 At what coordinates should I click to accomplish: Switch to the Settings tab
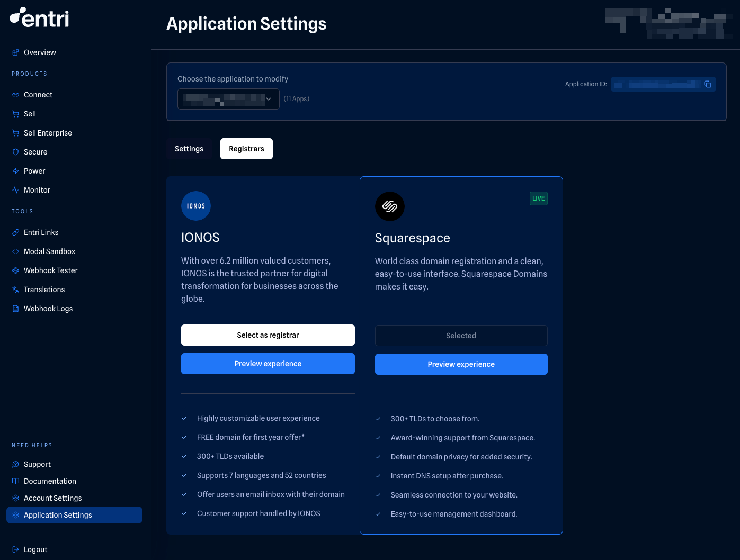point(189,149)
